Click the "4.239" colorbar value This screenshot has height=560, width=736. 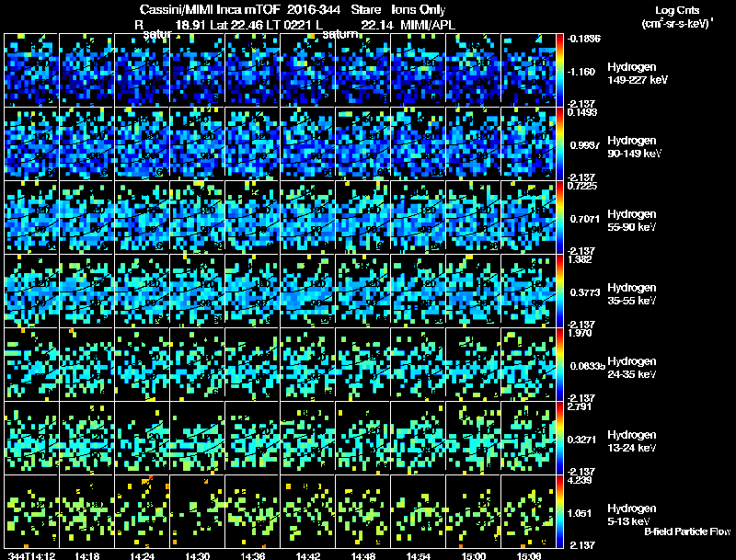click(x=580, y=480)
